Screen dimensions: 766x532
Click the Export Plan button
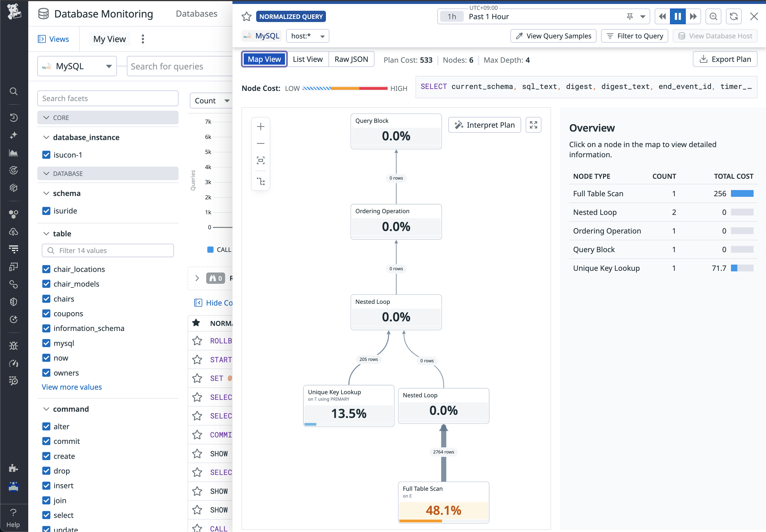(x=725, y=59)
